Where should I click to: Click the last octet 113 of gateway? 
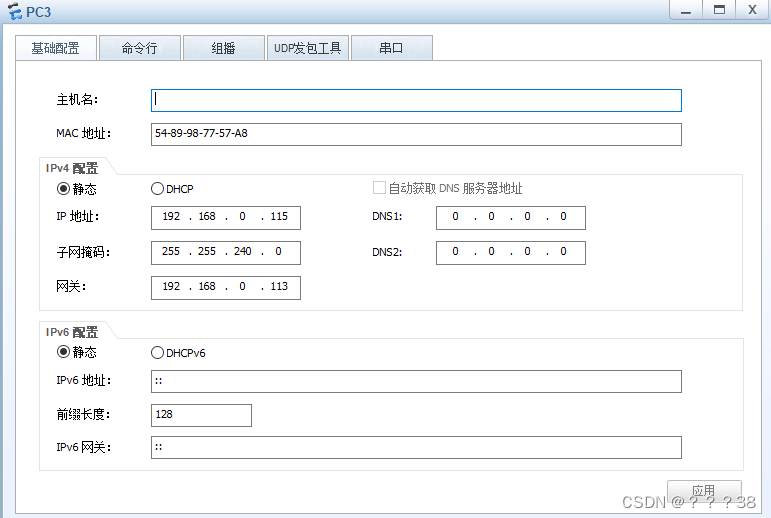(x=279, y=286)
